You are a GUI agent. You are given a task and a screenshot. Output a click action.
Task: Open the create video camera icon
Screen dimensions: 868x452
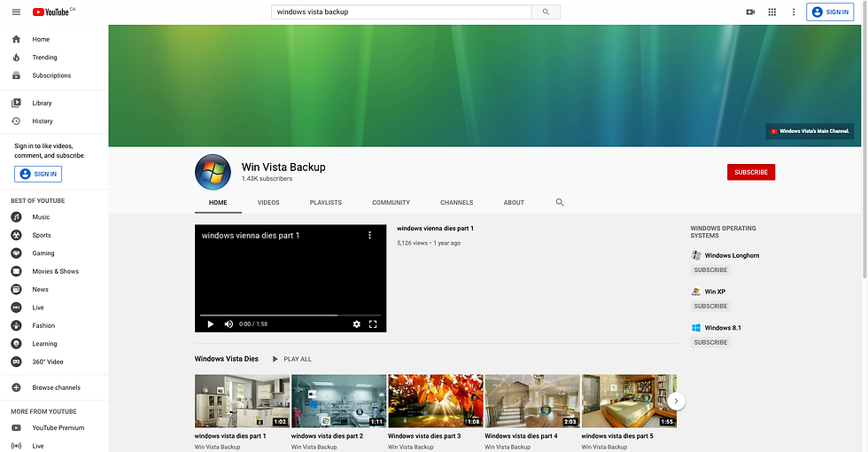point(751,12)
